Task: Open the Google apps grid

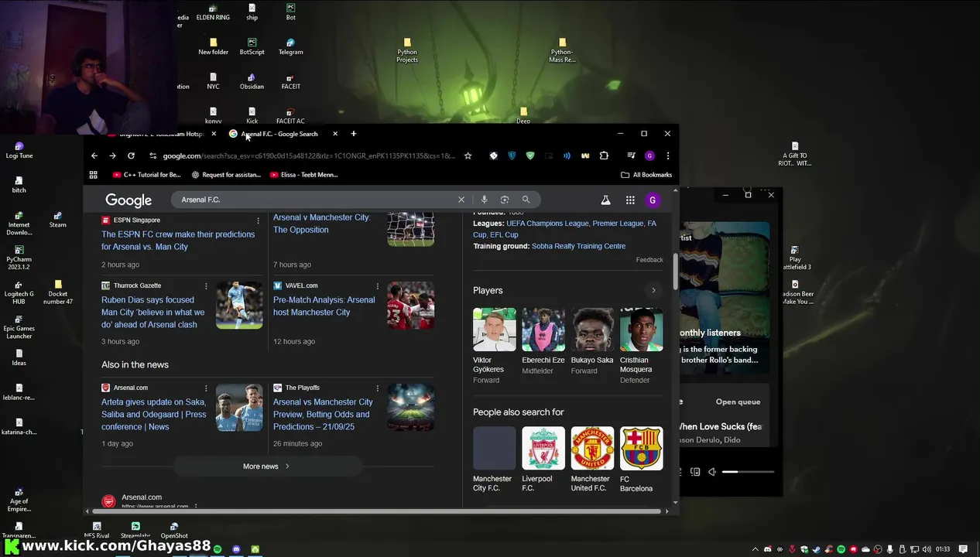Action: point(630,200)
